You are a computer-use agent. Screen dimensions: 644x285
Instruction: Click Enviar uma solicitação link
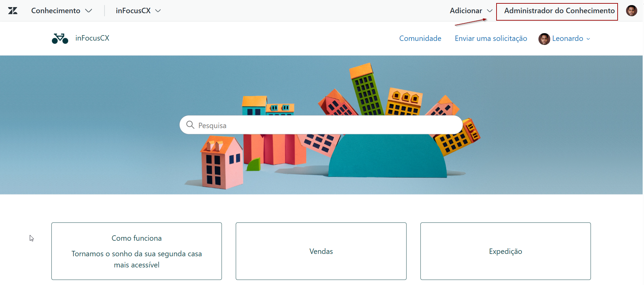coord(491,39)
